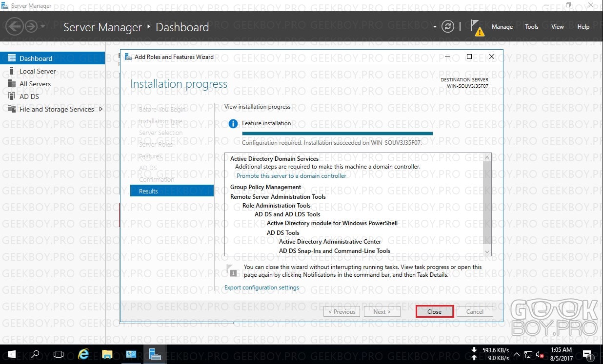Click Promote this server to a domain controller
Viewport: 603px width, 364px height.
(x=291, y=176)
